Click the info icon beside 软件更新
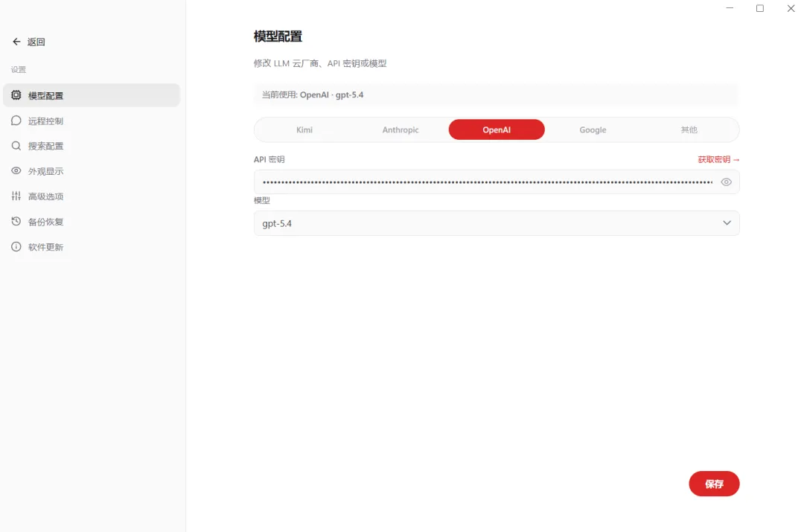This screenshot has height=532, width=804. [16, 246]
